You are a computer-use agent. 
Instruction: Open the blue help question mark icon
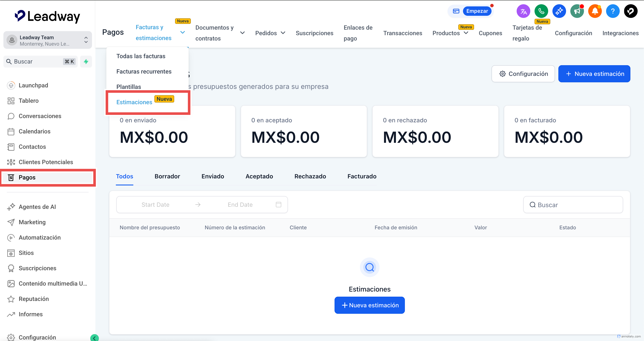click(x=612, y=11)
